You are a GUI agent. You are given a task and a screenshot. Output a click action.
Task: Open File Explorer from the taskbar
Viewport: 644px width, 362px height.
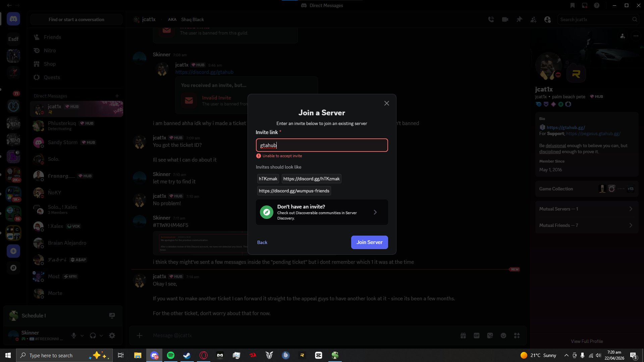tap(138, 355)
